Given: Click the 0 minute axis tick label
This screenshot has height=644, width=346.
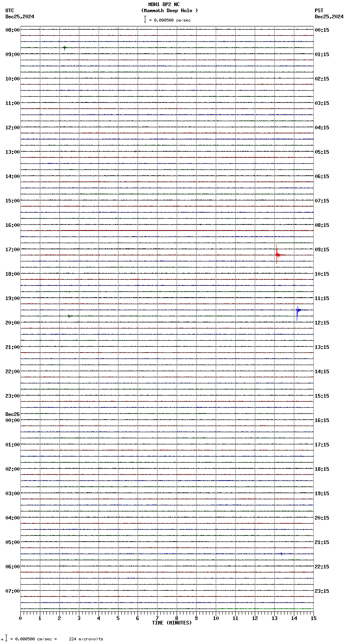Looking at the screenshot, I should click(20, 618).
